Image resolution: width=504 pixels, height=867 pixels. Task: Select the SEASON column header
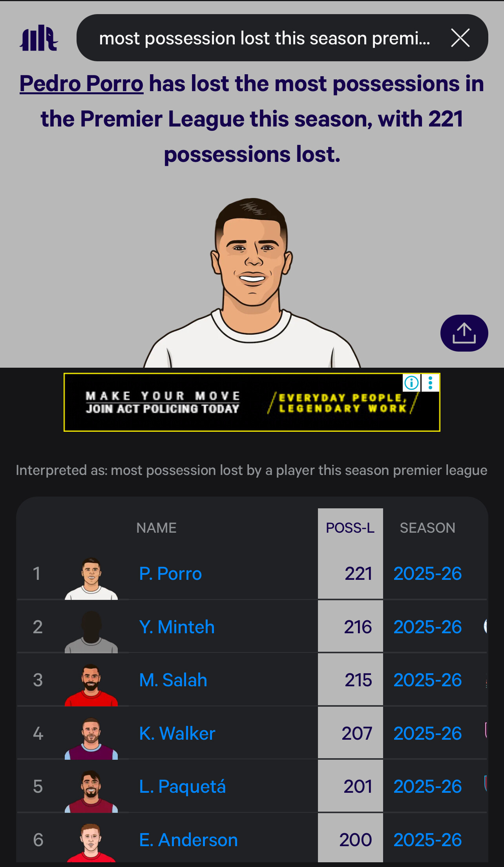427,528
